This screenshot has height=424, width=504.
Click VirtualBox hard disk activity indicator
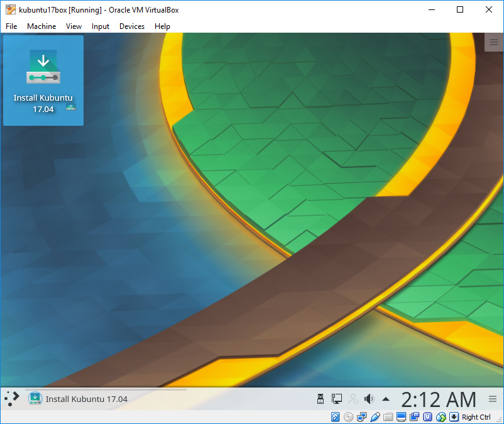(335, 417)
